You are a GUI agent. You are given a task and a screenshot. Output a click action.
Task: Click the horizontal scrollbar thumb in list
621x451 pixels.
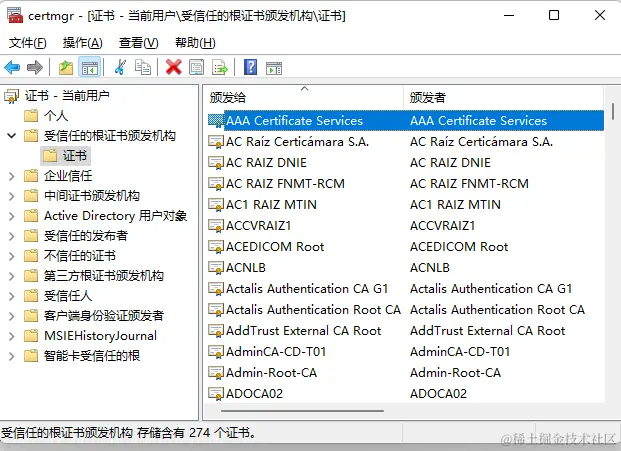[302, 411]
